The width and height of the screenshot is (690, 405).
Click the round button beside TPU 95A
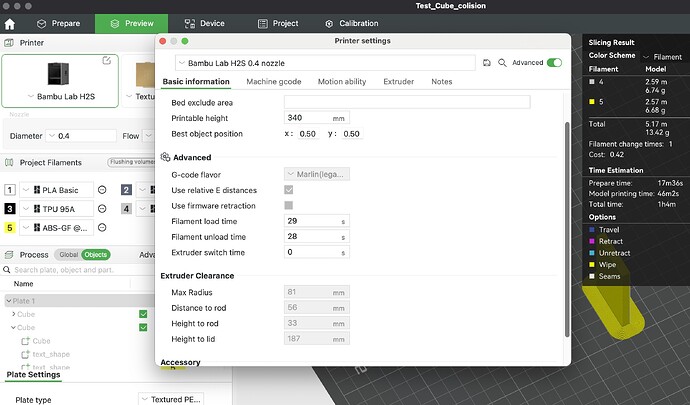[x=102, y=209]
